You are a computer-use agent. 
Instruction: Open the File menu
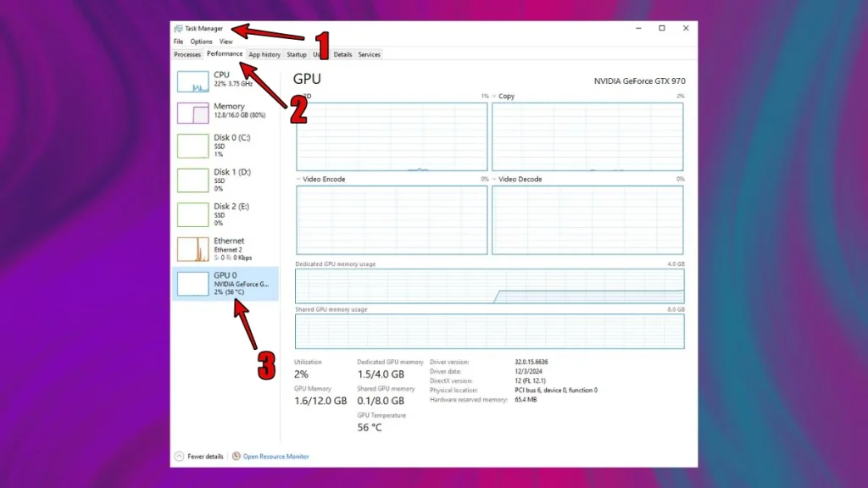pos(178,42)
